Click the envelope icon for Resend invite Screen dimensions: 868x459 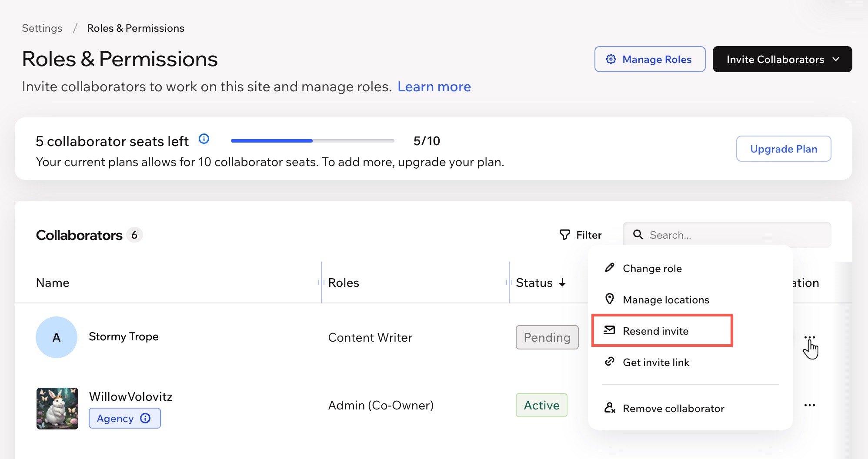pos(610,330)
